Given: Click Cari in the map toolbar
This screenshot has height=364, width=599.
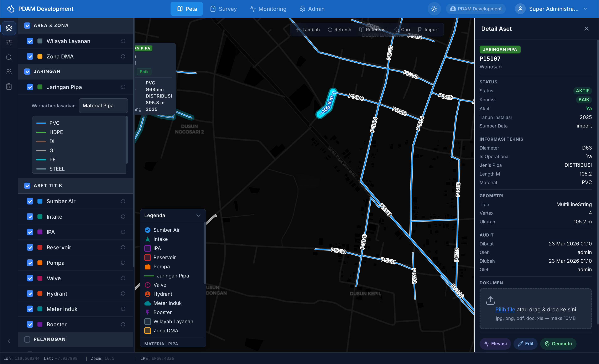Looking at the screenshot, I should [402, 30].
